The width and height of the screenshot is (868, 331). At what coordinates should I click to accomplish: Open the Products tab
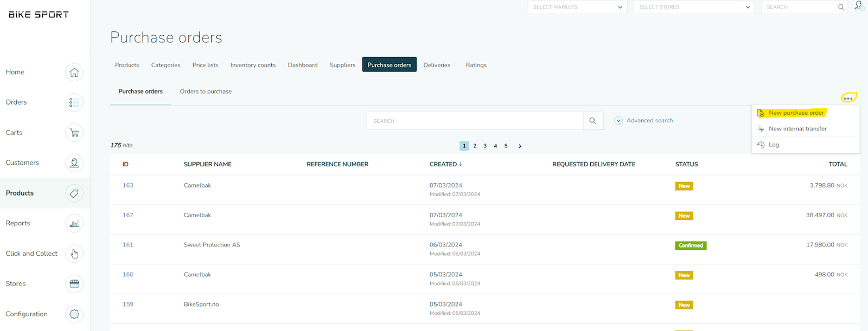pyautogui.click(x=127, y=65)
